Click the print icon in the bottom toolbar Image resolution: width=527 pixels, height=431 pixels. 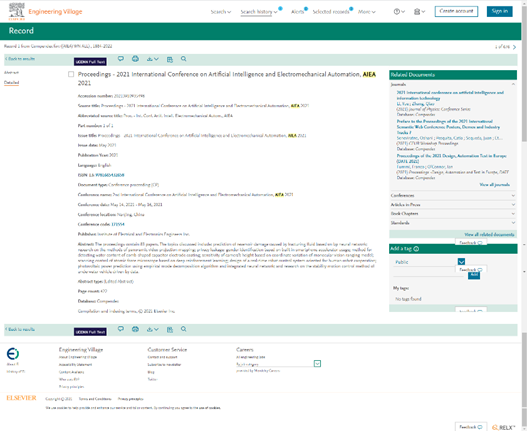135,329
